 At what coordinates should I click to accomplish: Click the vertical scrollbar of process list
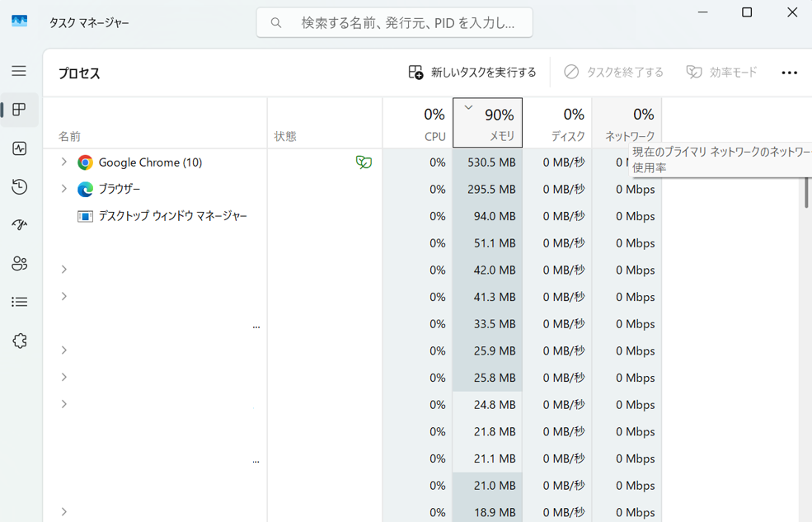click(805, 191)
